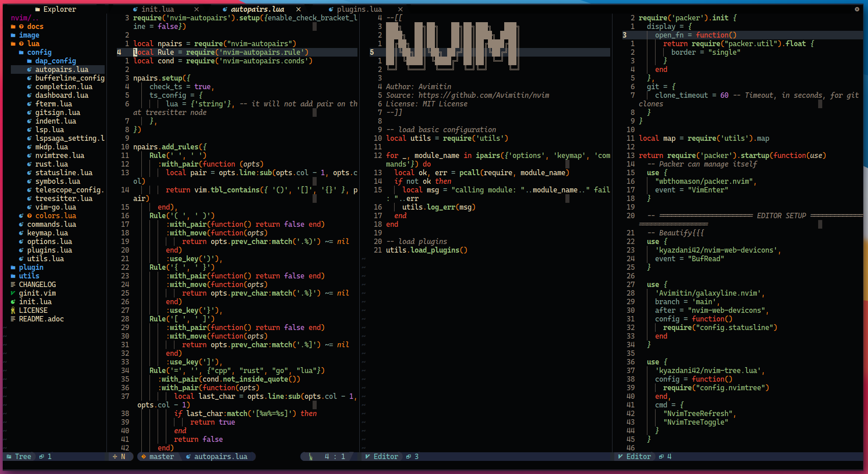
Task: Open the init.lua tab
Action: pos(157,9)
